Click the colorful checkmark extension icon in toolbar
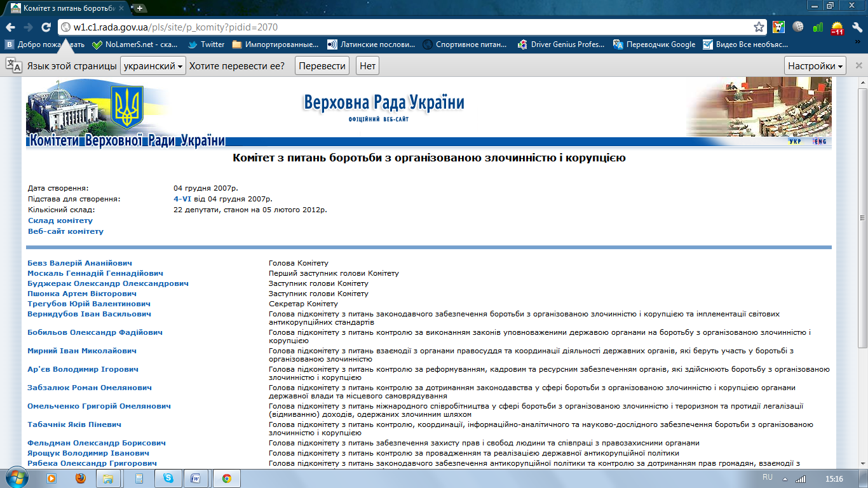Image resolution: width=868 pixels, height=488 pixels. (778, 27)
